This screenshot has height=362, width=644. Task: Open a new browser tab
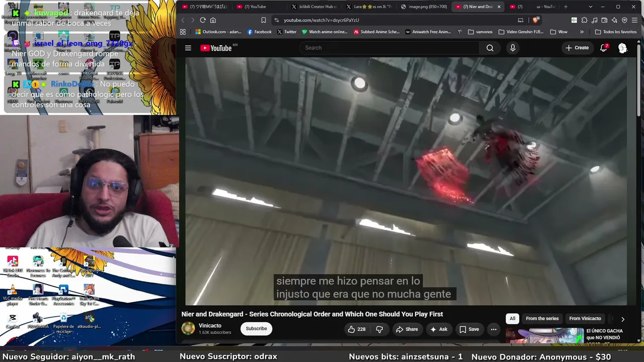point(566,7)
